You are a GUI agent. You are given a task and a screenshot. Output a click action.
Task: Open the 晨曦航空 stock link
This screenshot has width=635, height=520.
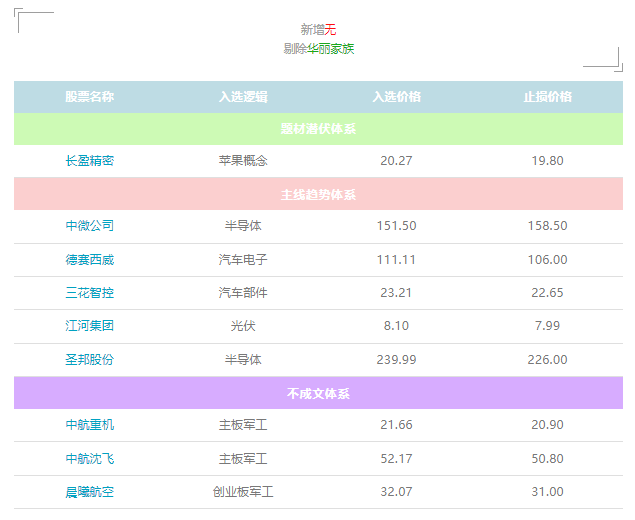point(89,492)
